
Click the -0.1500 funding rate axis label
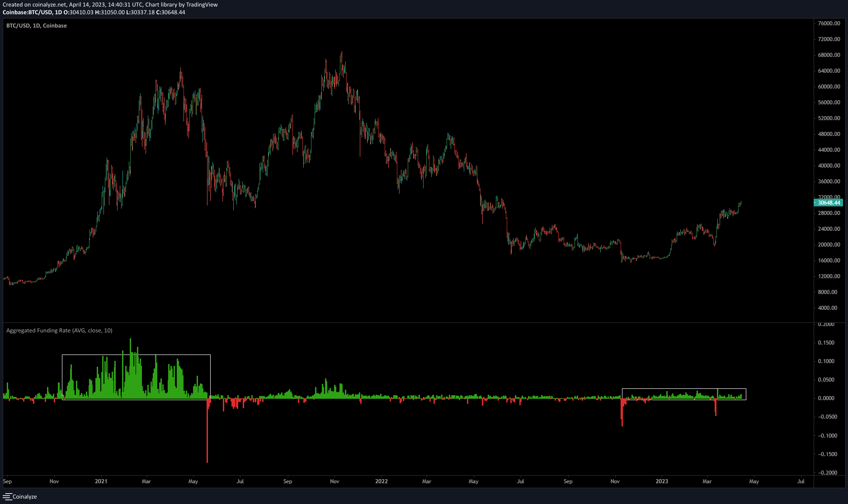[x=826, y=454]
